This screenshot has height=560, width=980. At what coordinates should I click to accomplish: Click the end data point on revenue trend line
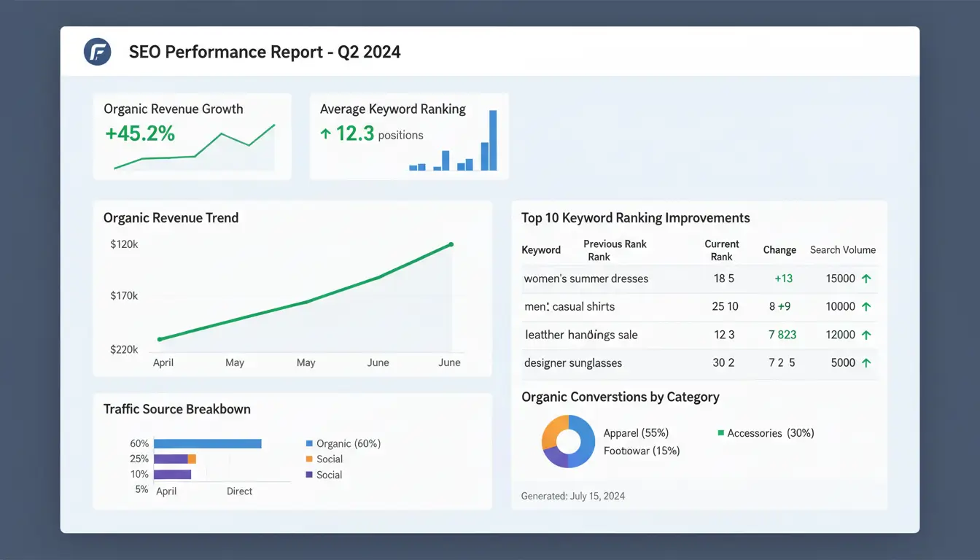451,244
